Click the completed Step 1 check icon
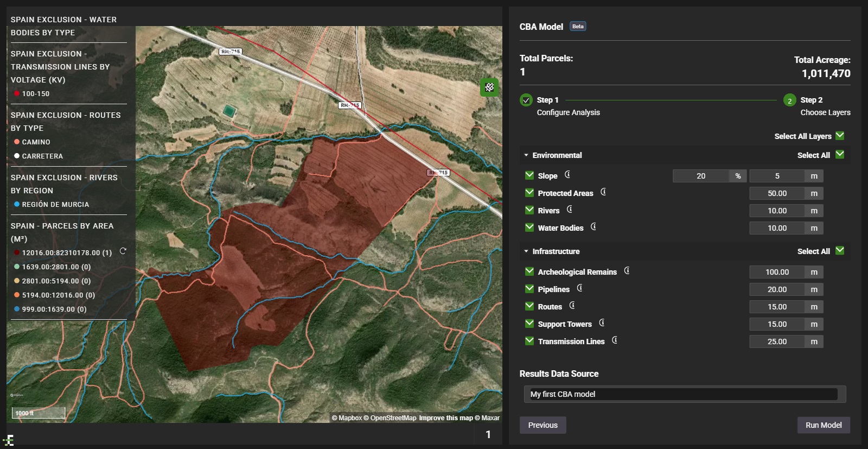Viewport: 868px width, 449px height. (526, 100)
